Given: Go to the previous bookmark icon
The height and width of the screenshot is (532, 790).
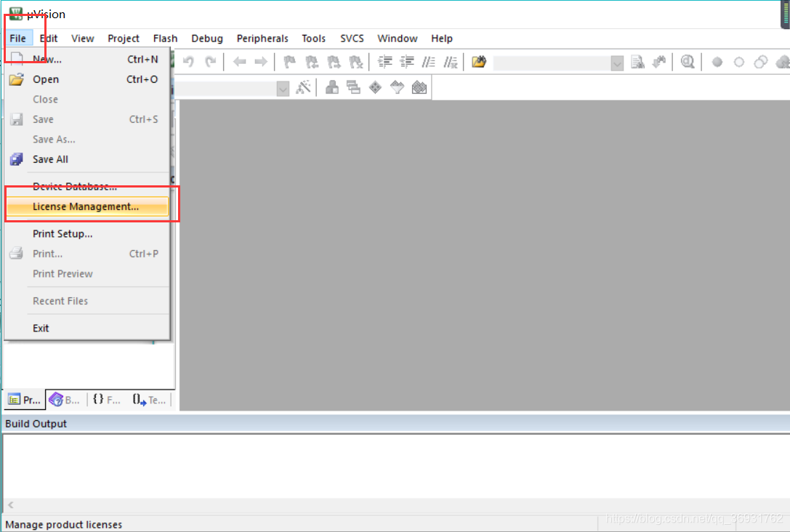Looking at the screenshot, I should click(312, 62).
